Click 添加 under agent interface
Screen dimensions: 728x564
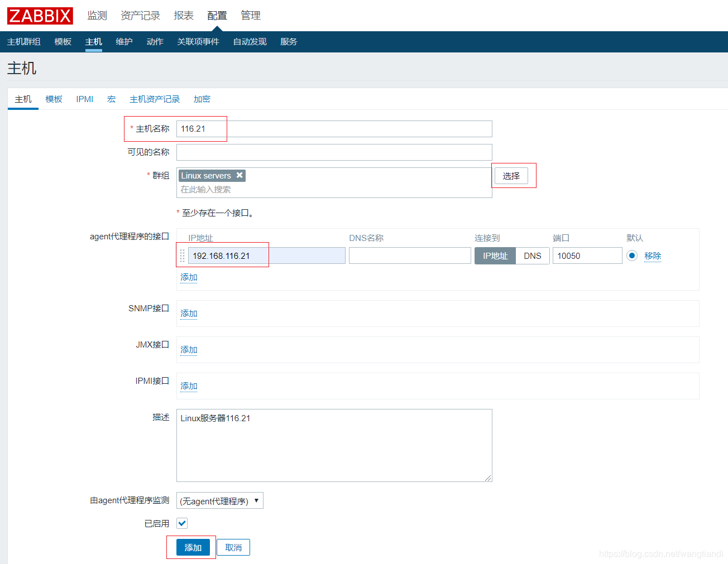[189, 277]
